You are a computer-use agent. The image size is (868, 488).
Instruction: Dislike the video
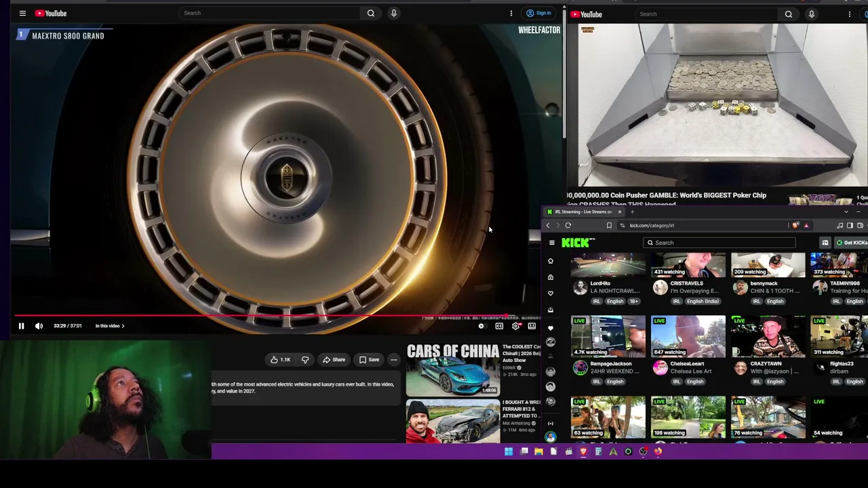click(x=305, y=360)
